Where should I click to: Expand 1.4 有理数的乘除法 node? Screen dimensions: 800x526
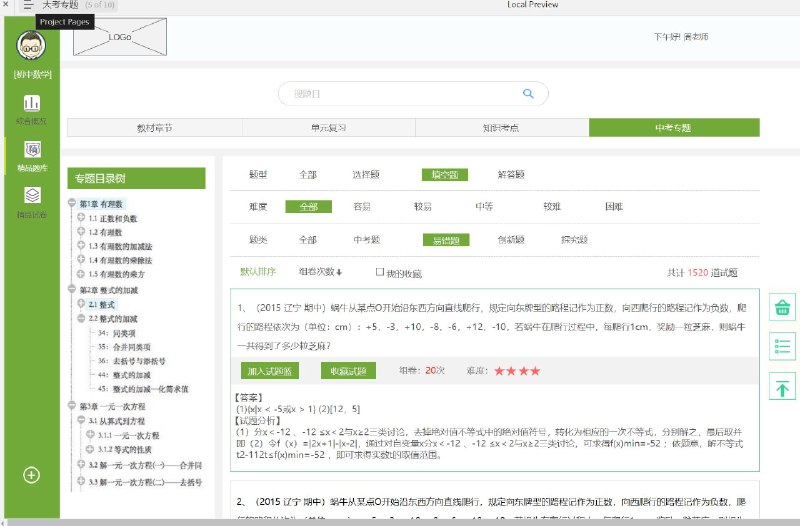(81, 259)
